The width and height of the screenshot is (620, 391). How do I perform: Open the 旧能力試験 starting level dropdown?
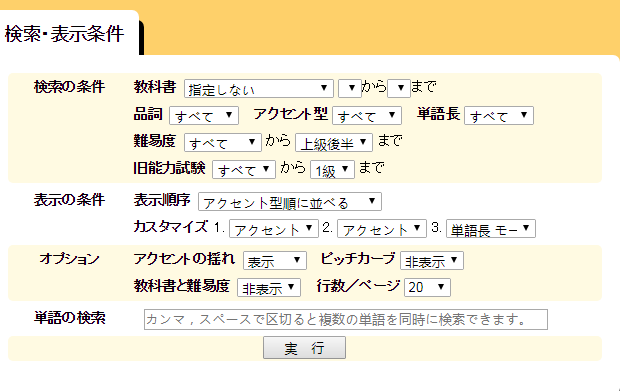(x=244, y=169)
